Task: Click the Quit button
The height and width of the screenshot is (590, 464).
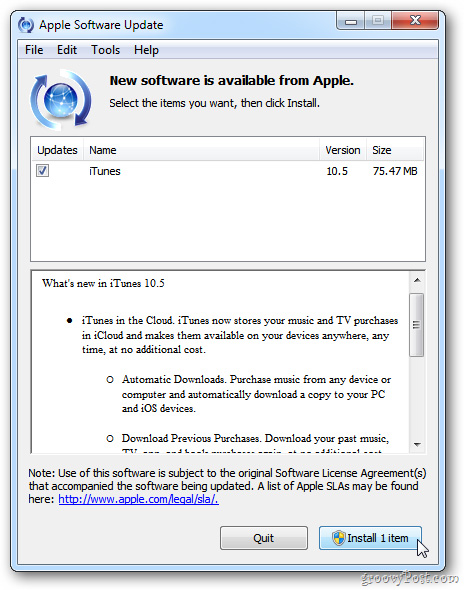Action: pyautogui.click(x=264, y=538)
